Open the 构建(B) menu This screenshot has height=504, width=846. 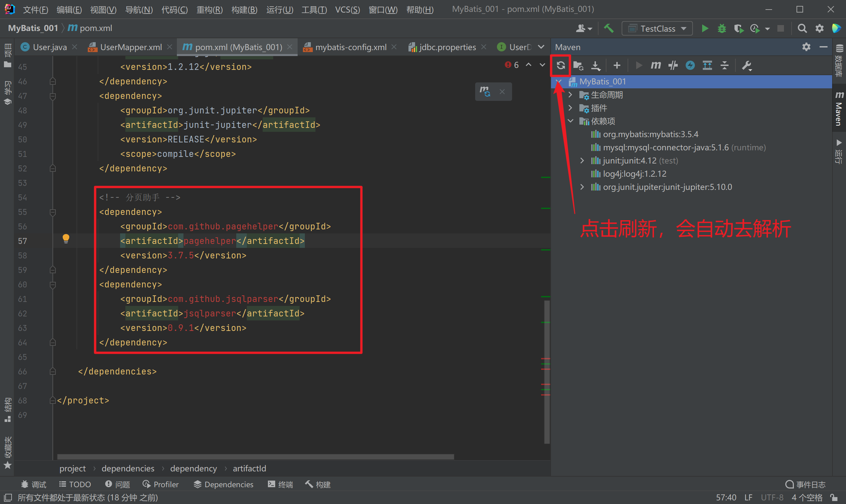pyautogui.click(x=244, y=10)
